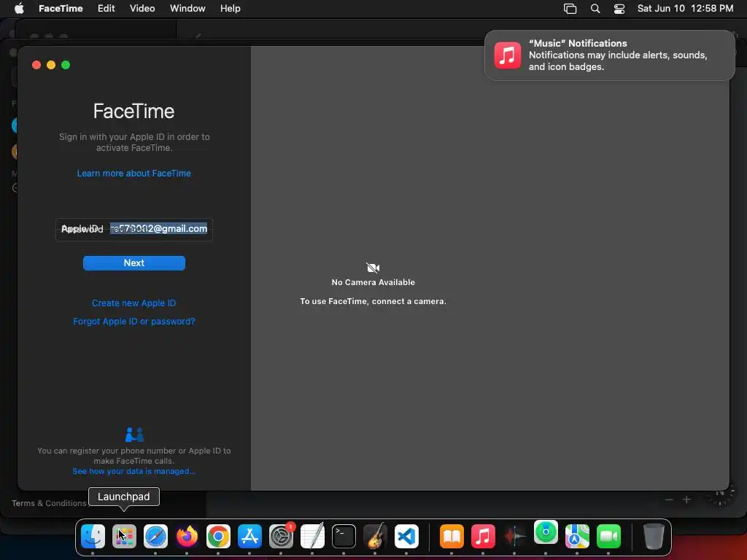
Task: Open See how your data is managed
Action: point(134,471)
